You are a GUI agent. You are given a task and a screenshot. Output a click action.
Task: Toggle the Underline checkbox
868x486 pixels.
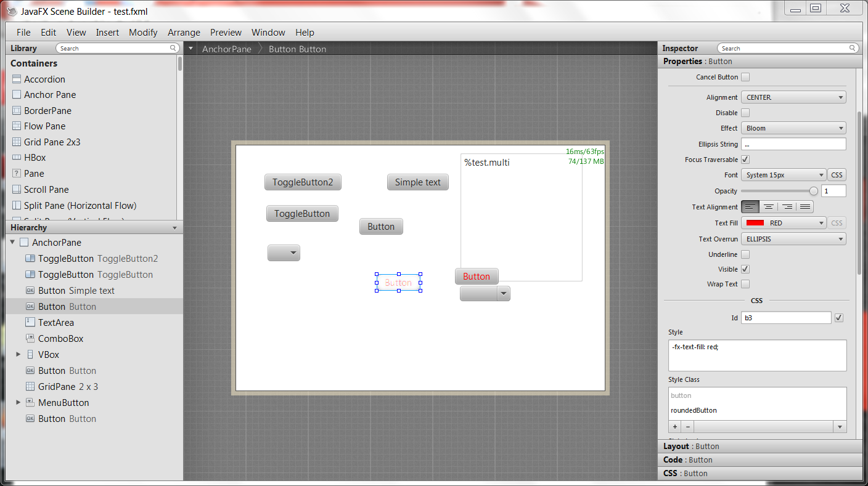tap(745, 254)
